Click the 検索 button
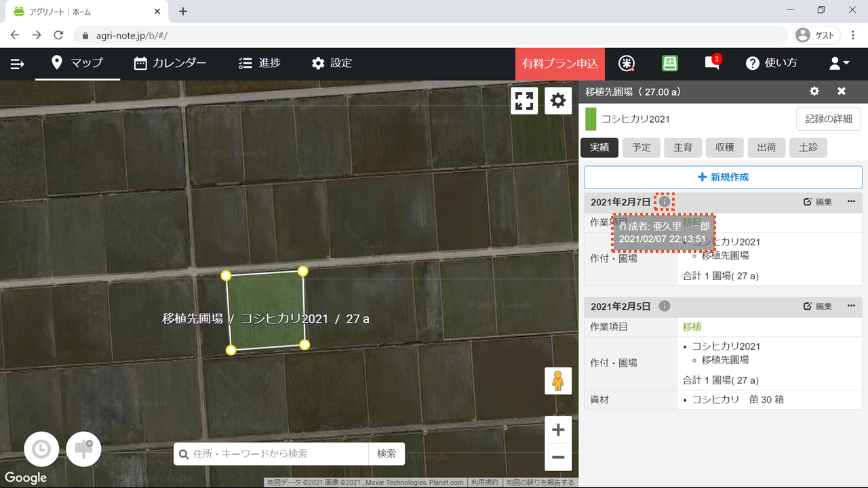This screenshot has width=868, height=488. (x=387, y=453)
